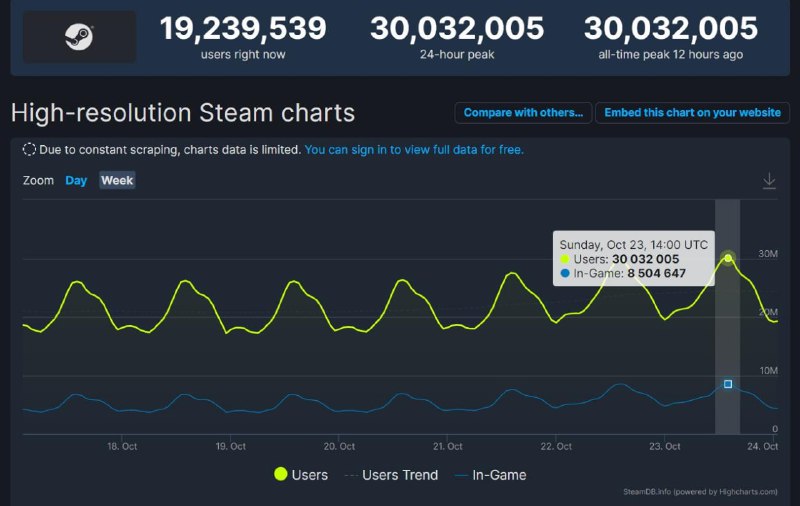Open the SteamDB.info Highcharts credit link

point(700,492)
